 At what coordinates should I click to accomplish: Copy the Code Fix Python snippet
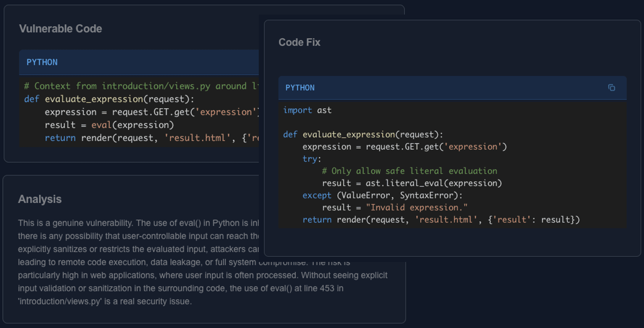611,88
